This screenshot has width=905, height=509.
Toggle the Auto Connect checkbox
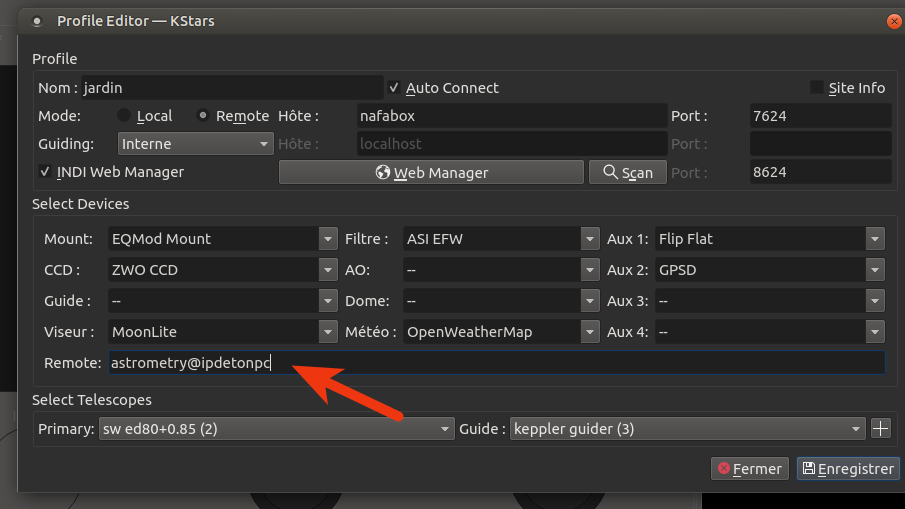pos(395,88)
